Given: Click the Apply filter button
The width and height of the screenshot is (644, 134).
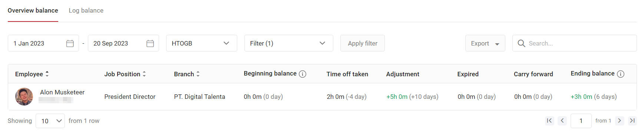Looking at the screenshot, I should pyautogui.click(x=363, y=43).
